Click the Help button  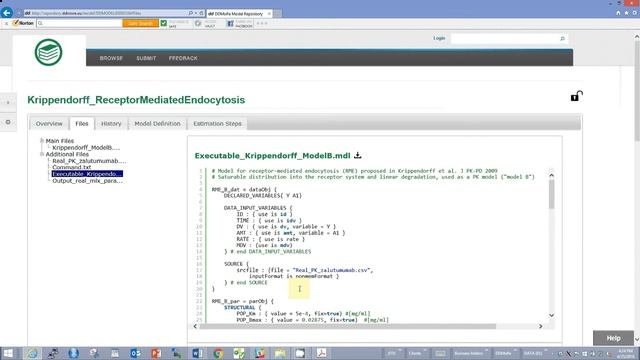(x=613, y=338)
